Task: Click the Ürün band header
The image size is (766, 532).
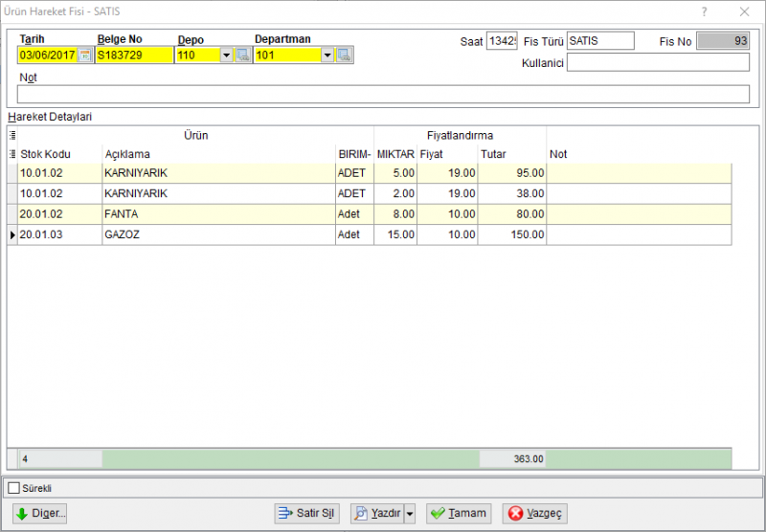Action: pyautogui.click(x=196, y=135)
